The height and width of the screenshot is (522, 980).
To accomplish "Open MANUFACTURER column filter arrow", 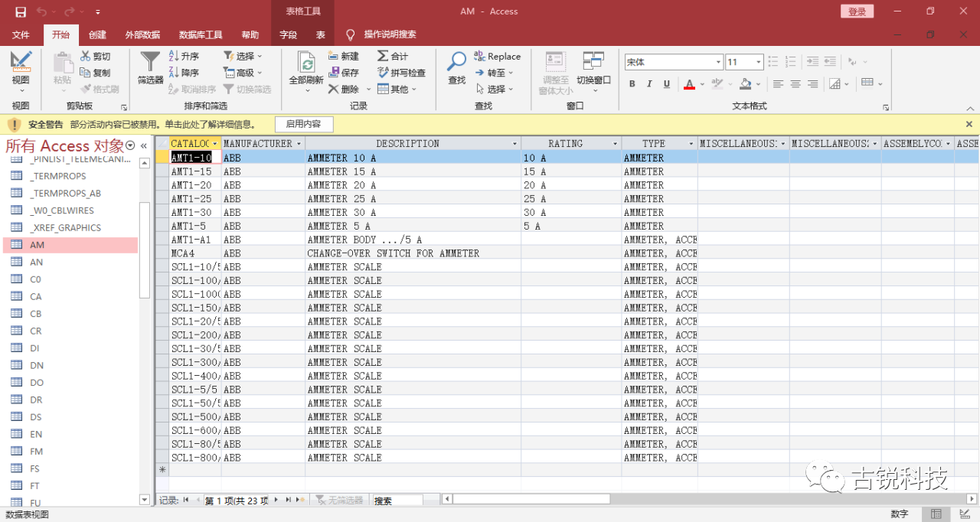I will point(299,144).
